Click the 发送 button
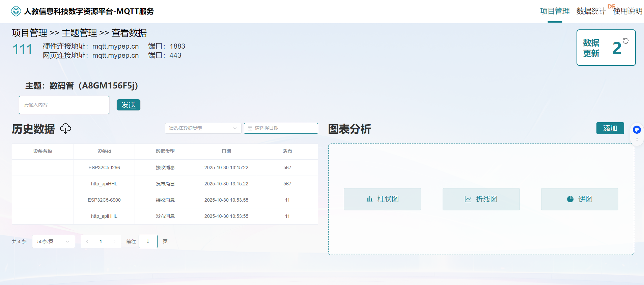 click(129, 105)
